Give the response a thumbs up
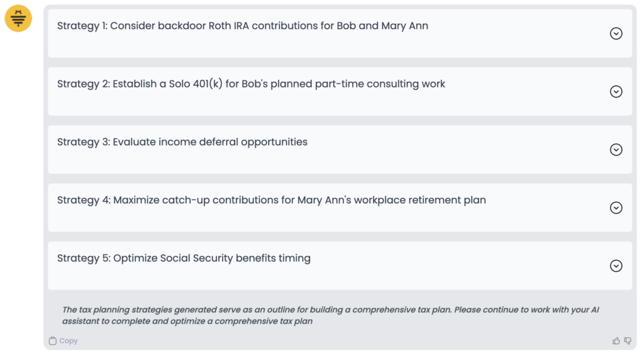644x356 pixels. coord(616,341)
